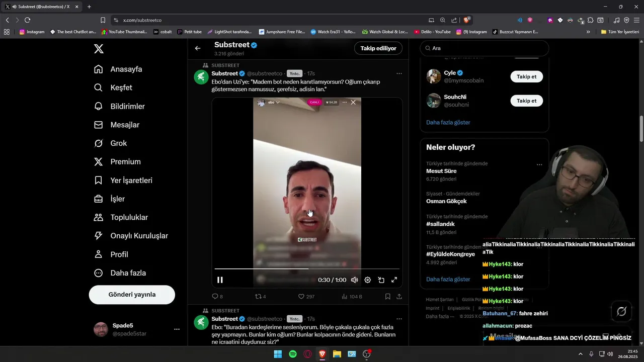The height and width of the screenshot is (362, 644).
Task: Open Profil page
Action: pyautogui.click(x=111, y=254)
